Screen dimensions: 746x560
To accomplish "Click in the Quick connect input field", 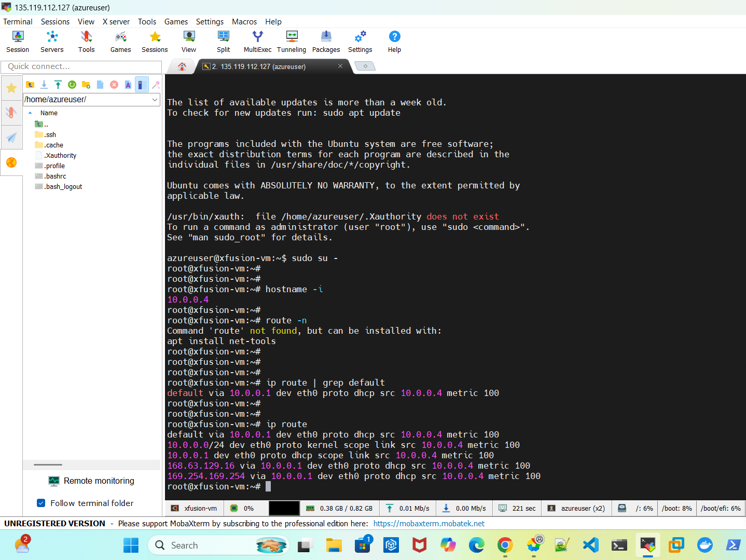I will pos(81,66).
